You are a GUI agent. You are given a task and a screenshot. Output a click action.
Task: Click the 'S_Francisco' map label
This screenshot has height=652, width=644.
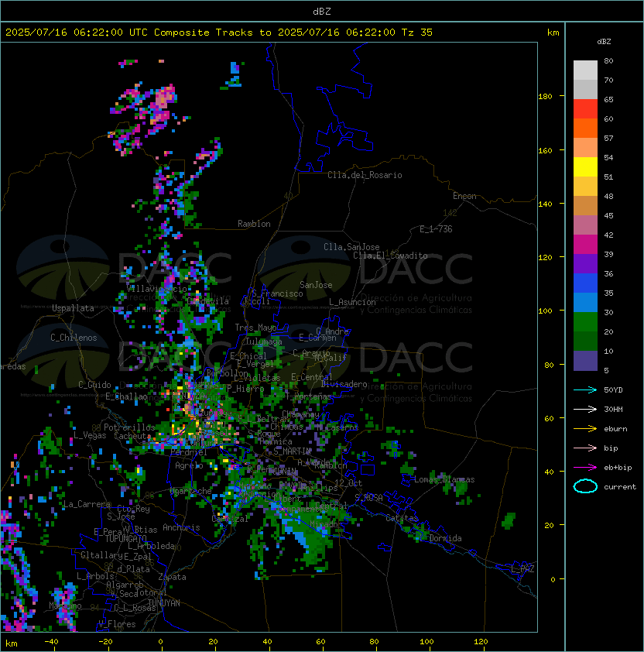click(277, 293)
